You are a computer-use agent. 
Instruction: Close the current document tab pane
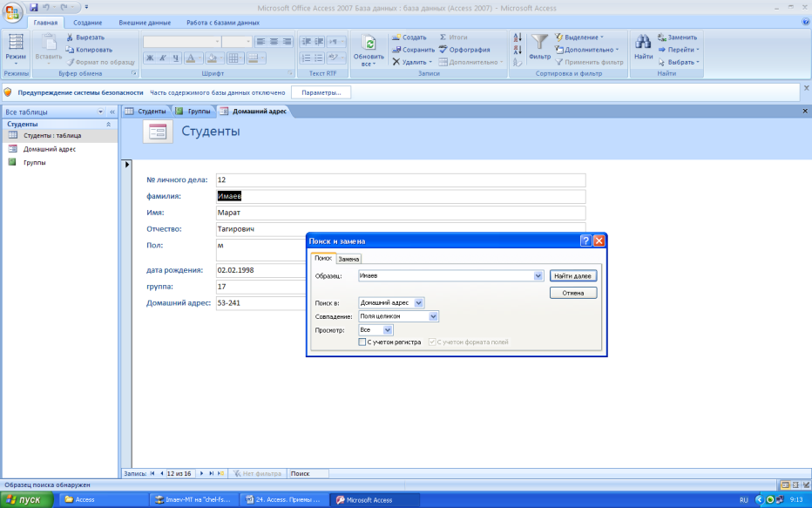[x=805, y=111]
